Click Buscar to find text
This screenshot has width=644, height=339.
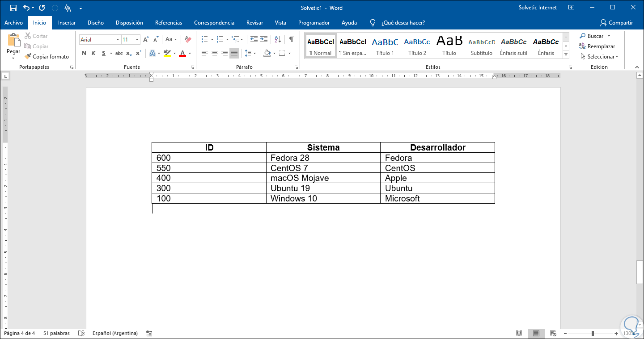tap(592, 36)
